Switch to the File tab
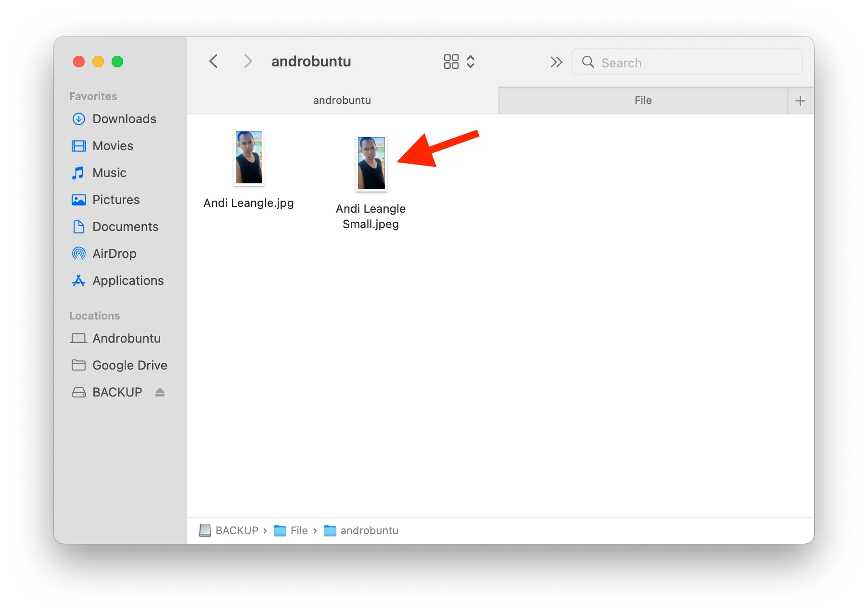 [x=642, y=100]
